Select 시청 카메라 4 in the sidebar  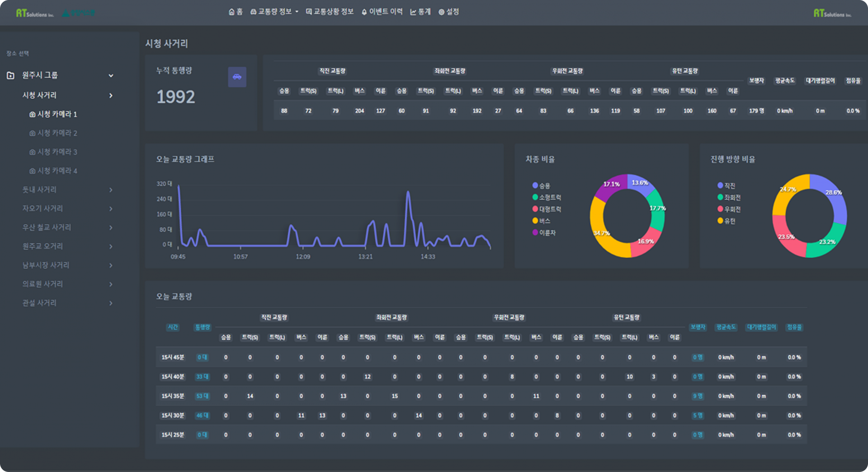click(x=53, y=171)
